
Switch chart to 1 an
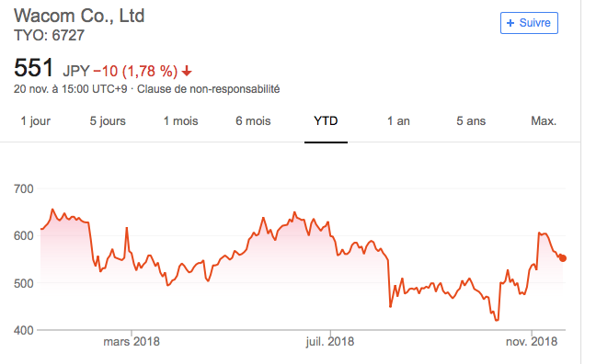click(398, 120)
